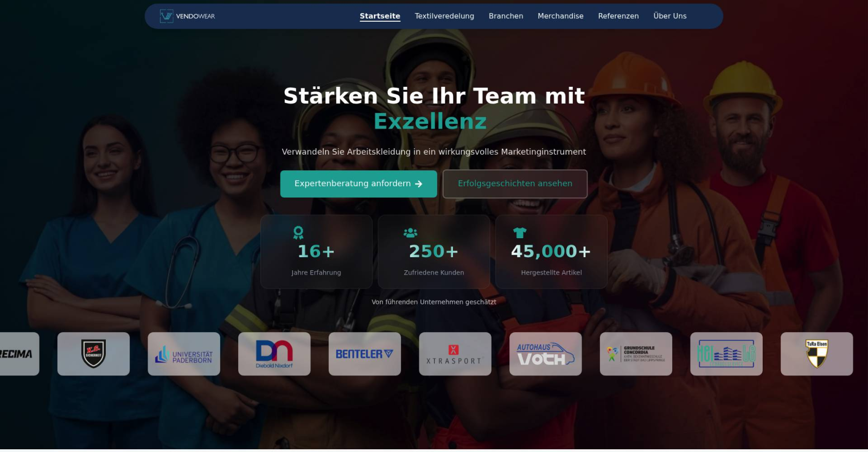Image resolution: width=868 pixels, height=452 pixels.
Task: Click the Benteler logo tile
Action: (x=365, y=354)
